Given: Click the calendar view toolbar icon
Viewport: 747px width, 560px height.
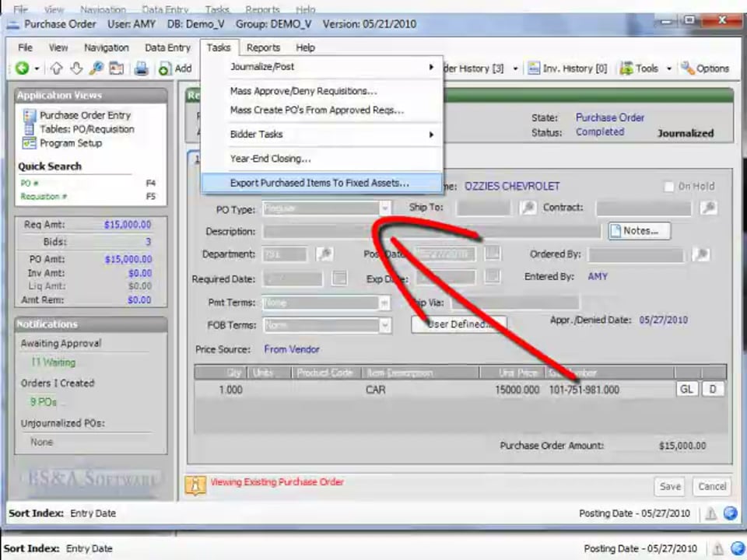Looking at the screenshot, I should point(117,68).
